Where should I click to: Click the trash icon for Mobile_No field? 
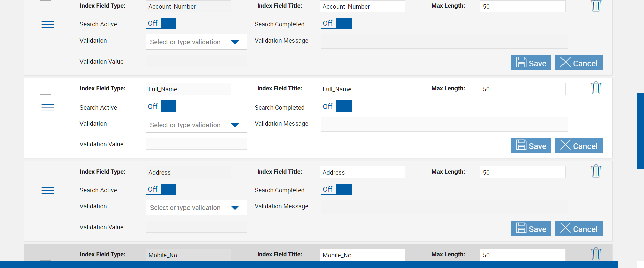tap(596, 254)
